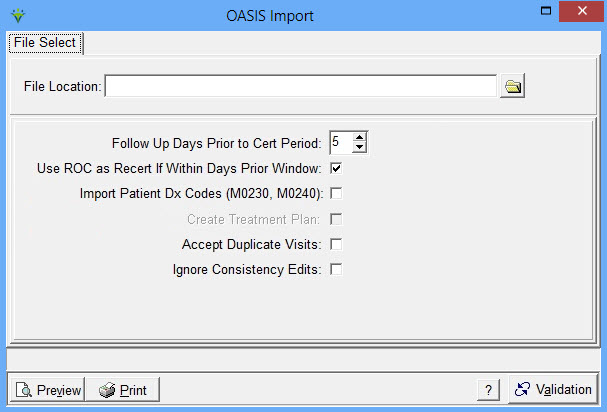Click the Preview button's magnifier icon
Viewport: 607px width, 412px height.
tap(25, 390)
